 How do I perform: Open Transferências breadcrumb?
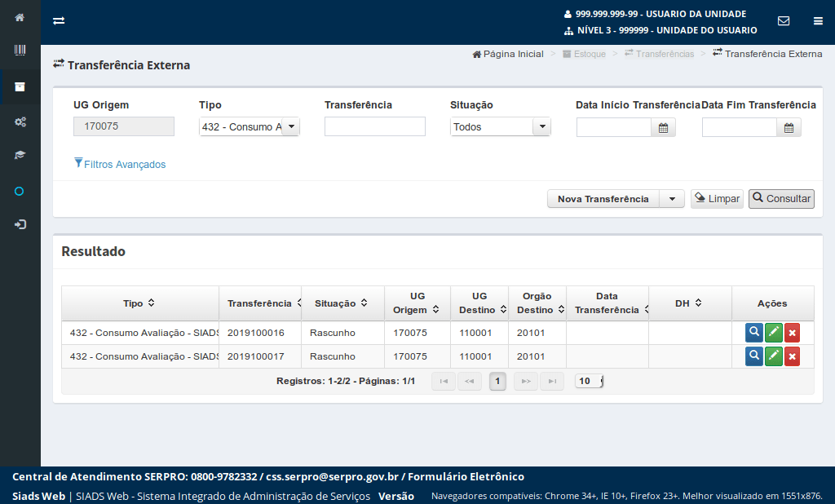(659, 54)
